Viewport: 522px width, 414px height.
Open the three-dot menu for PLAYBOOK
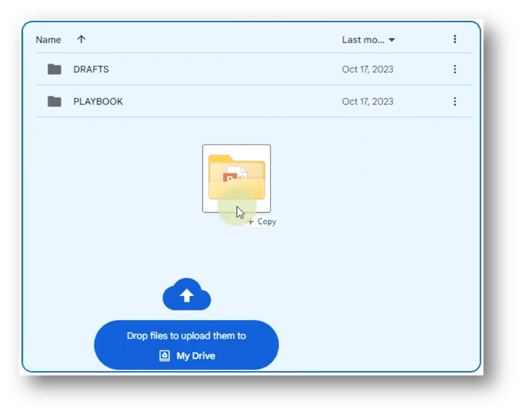[x=455, y=101]
